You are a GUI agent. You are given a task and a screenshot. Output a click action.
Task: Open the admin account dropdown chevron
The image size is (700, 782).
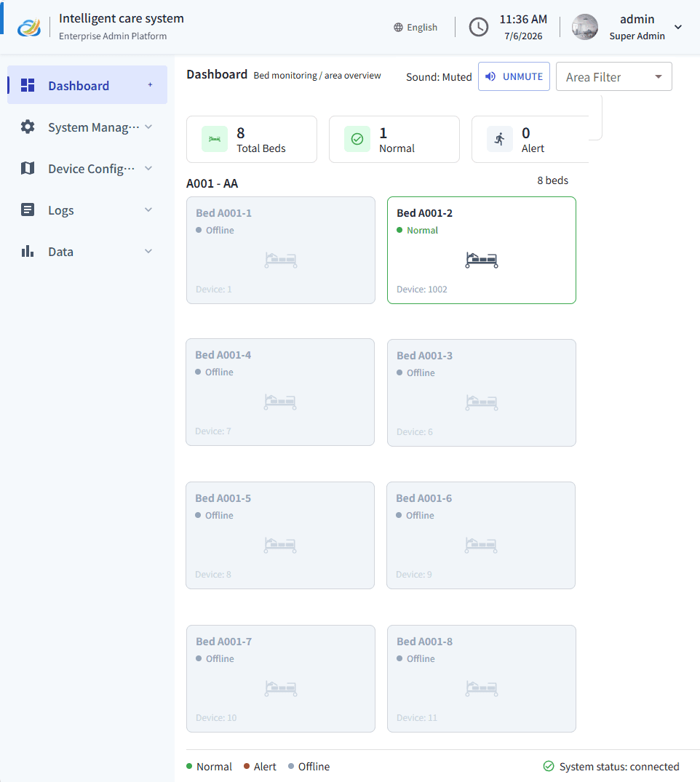point(678,27)
